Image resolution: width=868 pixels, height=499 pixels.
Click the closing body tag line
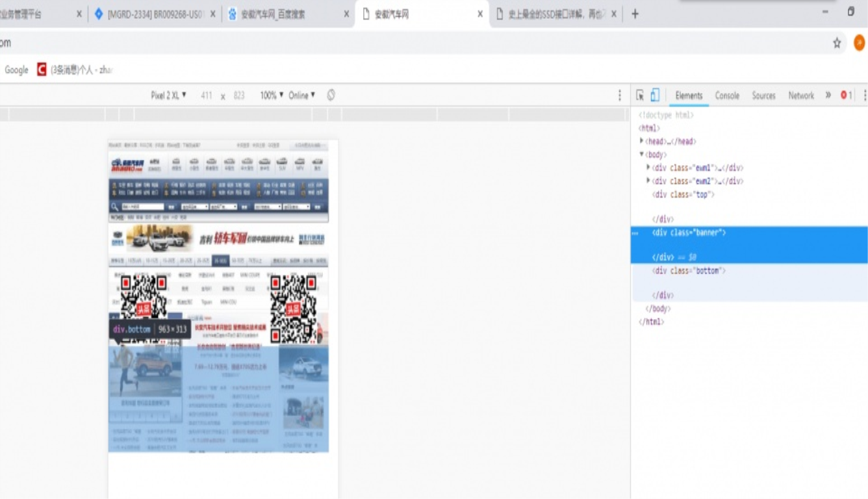(x=658, y=309)
